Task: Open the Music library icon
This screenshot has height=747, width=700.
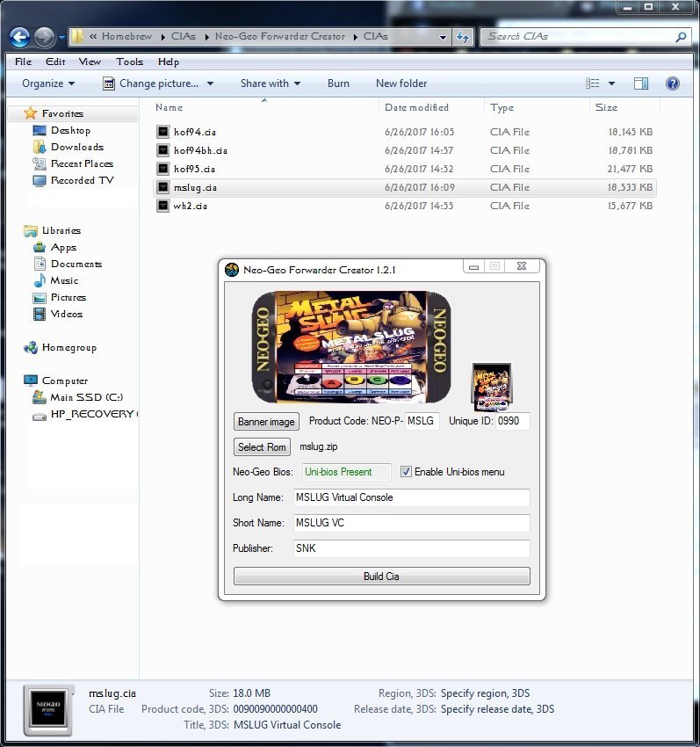Action: (x=40, y=280)
